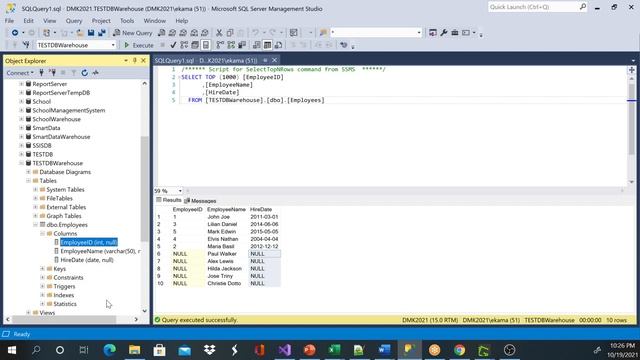Collapse the dbo.Employees table node
The height and width of the screenshot is (360, 640).
(35, 225)
